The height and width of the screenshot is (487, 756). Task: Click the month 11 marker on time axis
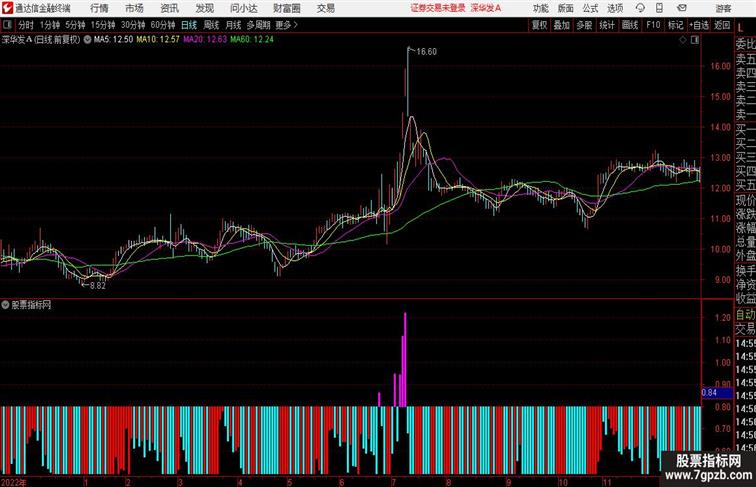tap(607, 482)
